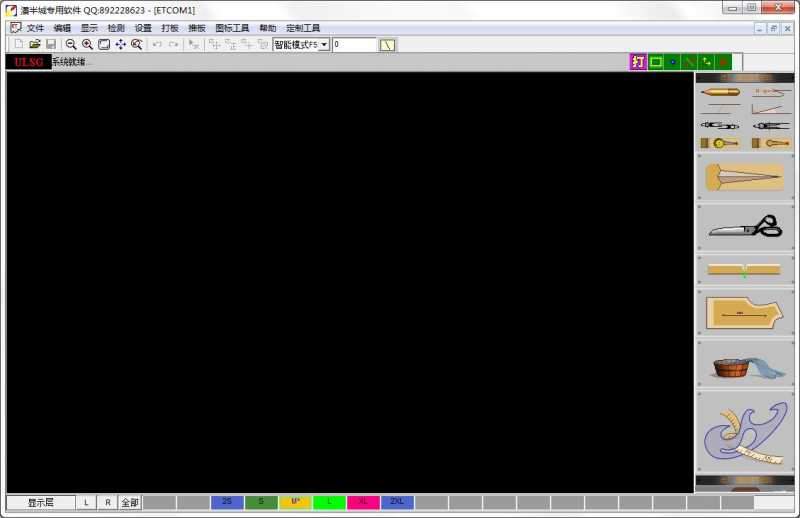Select the dart tool in the side panel
Viewport: 800px width, 518px height.
point(745,177)
